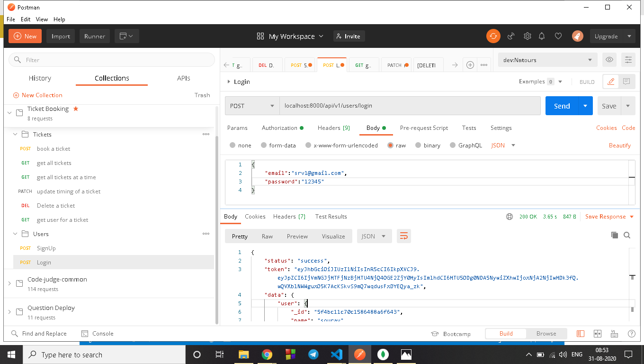Click the Beautify link

click(x=620, y=145)
